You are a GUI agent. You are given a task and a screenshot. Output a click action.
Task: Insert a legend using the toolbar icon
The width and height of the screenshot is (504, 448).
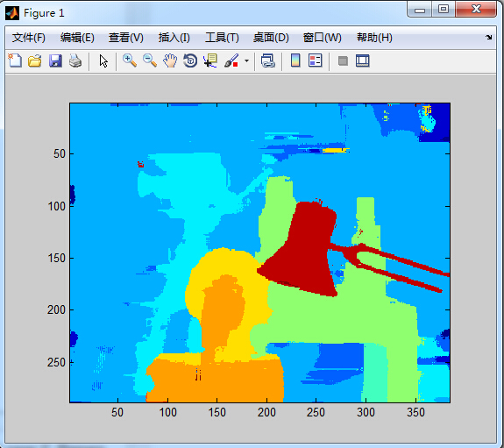pos(315,60)
